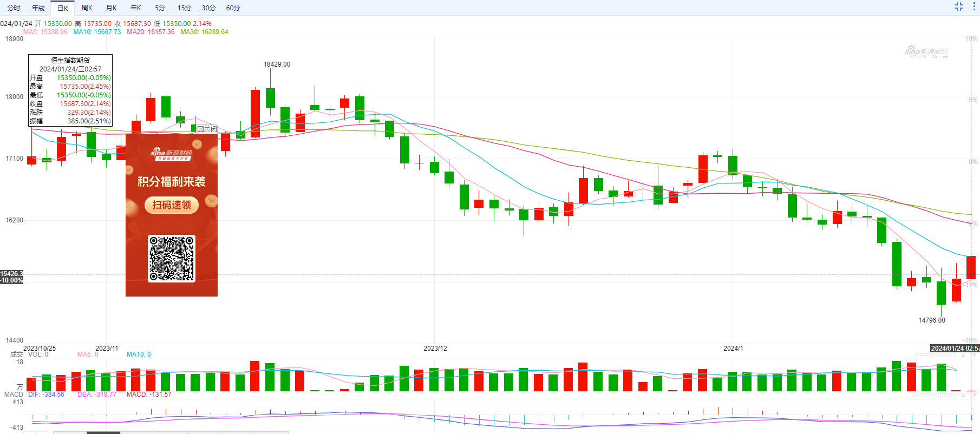Click the dark thumb on bottom range slider
This screenshot has height=434, width=980.
click(103, 432)
